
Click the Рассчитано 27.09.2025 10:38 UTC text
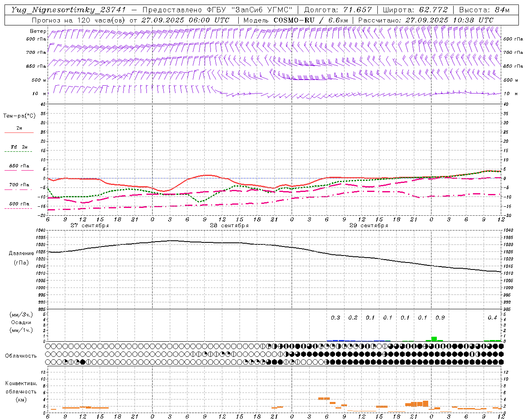point(426,20)
